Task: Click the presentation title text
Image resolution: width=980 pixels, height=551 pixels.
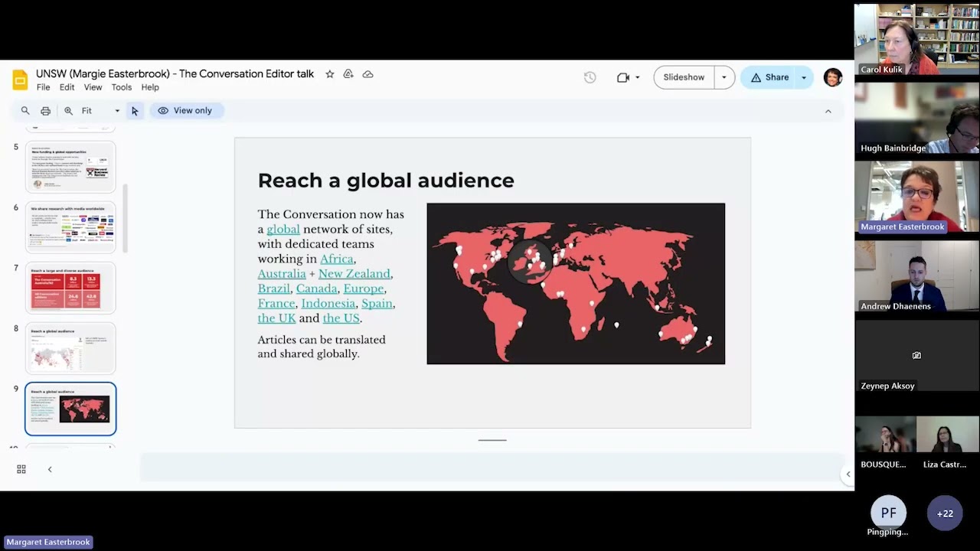Action: [x=175, y=74]
